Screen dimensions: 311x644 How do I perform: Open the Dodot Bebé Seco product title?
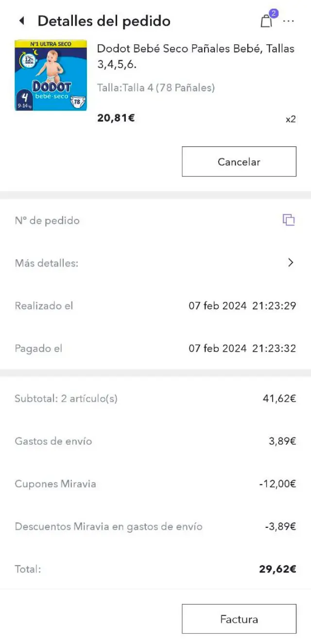tap(195, 56)
